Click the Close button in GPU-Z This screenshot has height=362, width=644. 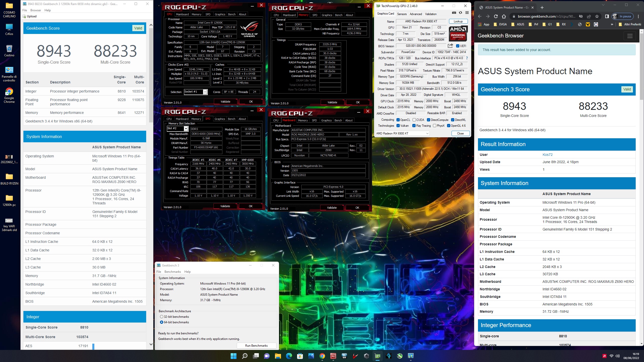tap(460, 133)
